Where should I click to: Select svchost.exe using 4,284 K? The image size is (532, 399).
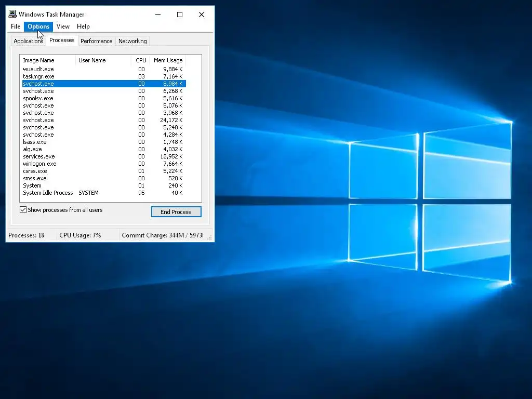pos(103,135)
